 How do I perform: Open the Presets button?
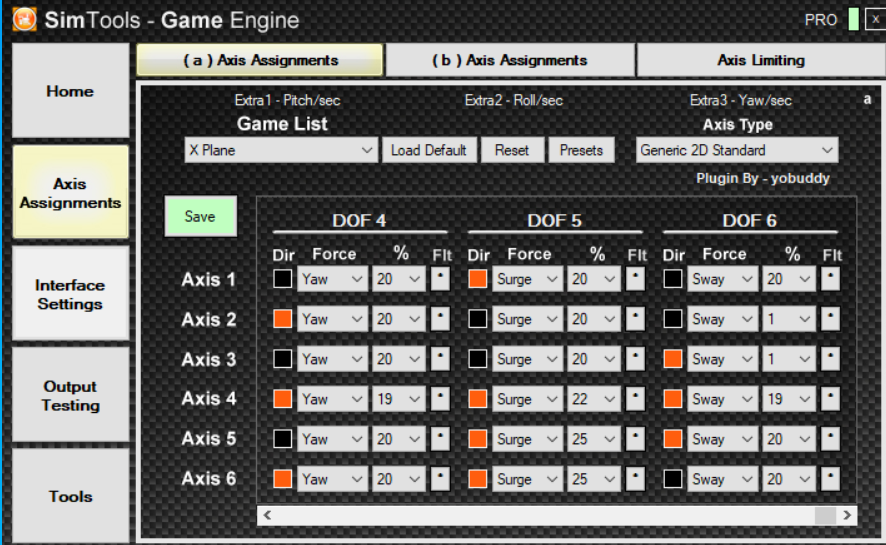(x=581, y=150)
